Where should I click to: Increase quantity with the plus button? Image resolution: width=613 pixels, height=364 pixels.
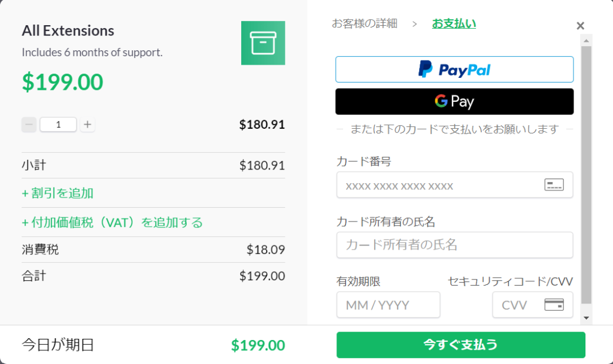click(x=87, y=125)
